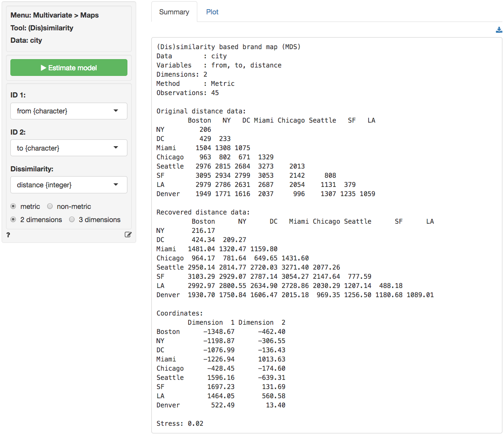Select the 2 dimensions radio button
504x435 pixels.
point(14,220)
